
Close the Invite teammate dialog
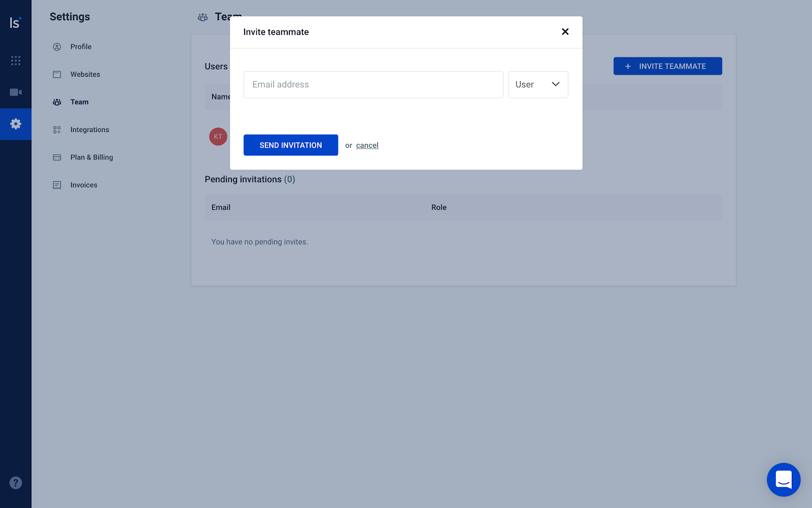pyautogui.click(x=565, y=31)
